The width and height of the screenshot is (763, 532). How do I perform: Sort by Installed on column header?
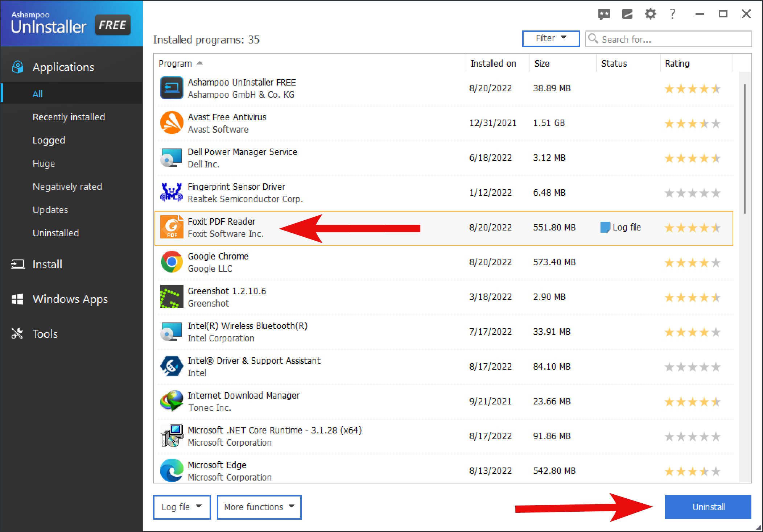[x=493, y=63]
